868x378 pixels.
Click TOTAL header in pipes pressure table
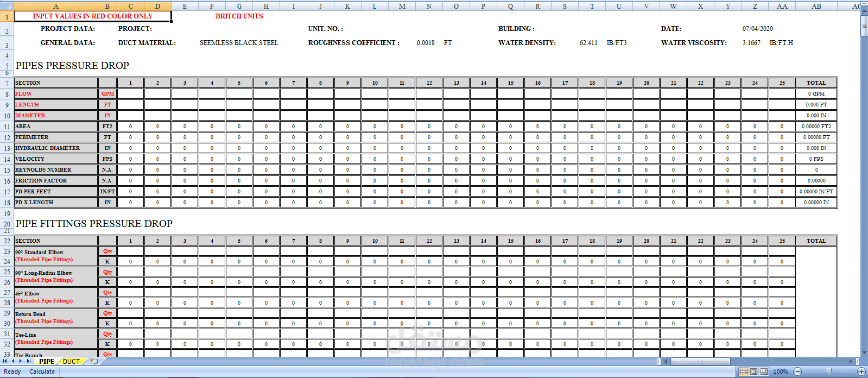tap(816, 83)
